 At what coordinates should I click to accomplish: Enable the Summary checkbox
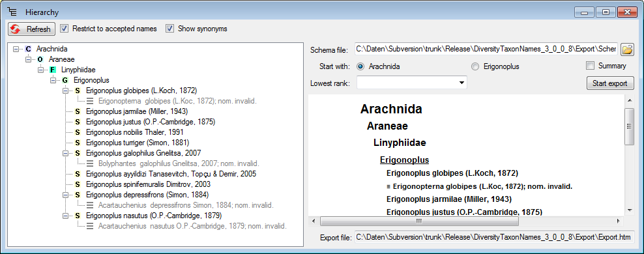click(x=590, y=66)
